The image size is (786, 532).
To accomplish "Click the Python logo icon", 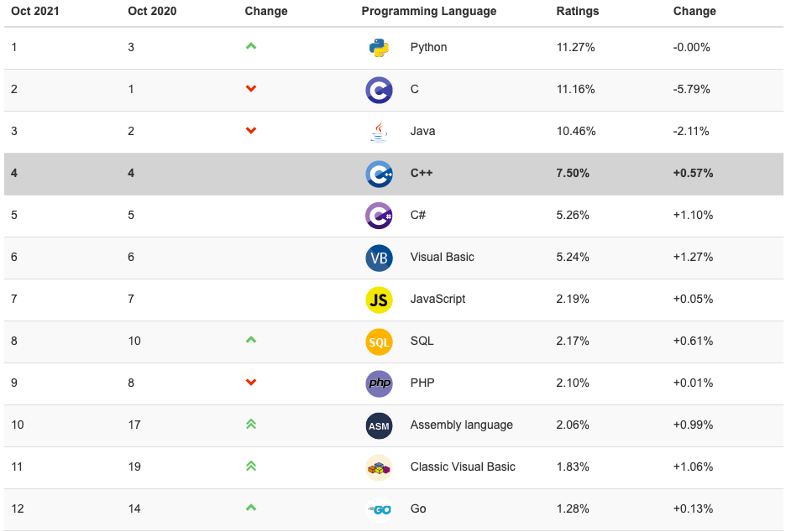I will pos(379,48).
